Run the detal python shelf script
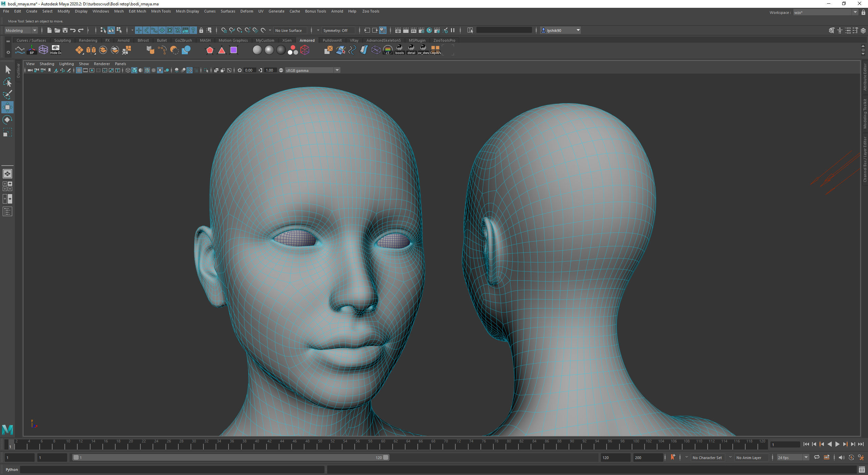The width and height of the screenshot is (868, 475). (x=411, y=50)
